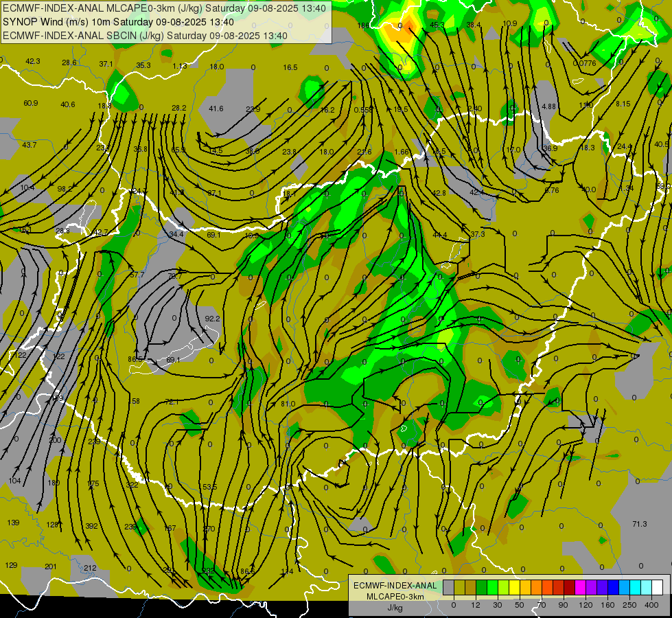The image size is (672, 618).
Task: Click the map value 40.6
Action: (68, 104)
